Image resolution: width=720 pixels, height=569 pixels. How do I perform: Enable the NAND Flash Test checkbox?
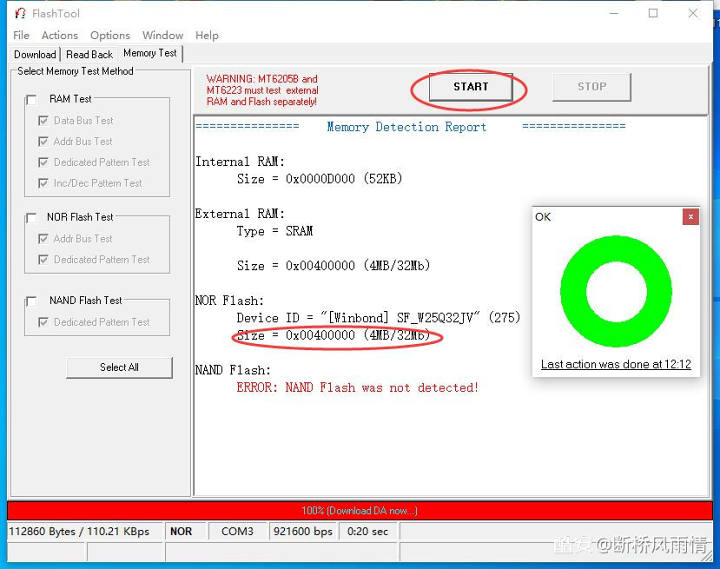point(32,300)
